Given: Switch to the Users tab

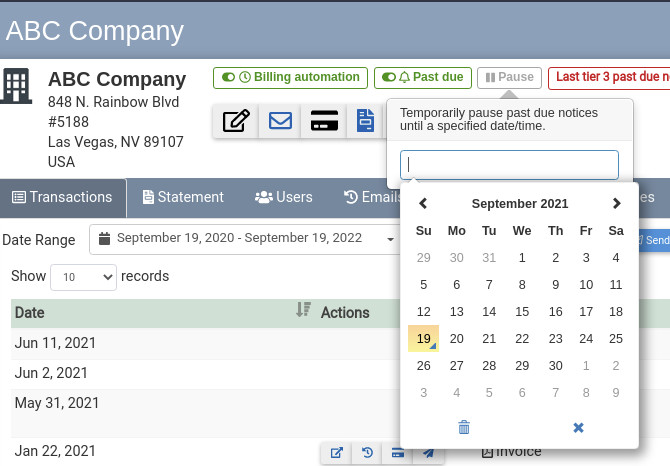Looking at the screenshot, I should click(x=283, y=197).
